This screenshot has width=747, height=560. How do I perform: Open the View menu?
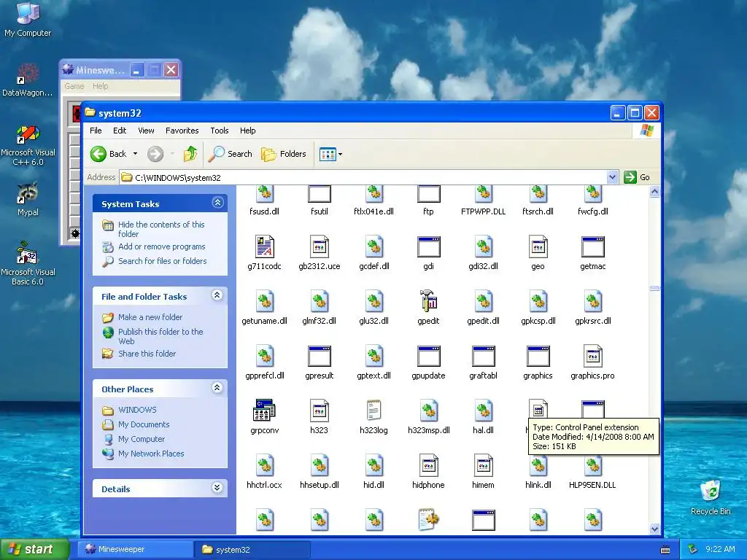[x=146, y=131]
